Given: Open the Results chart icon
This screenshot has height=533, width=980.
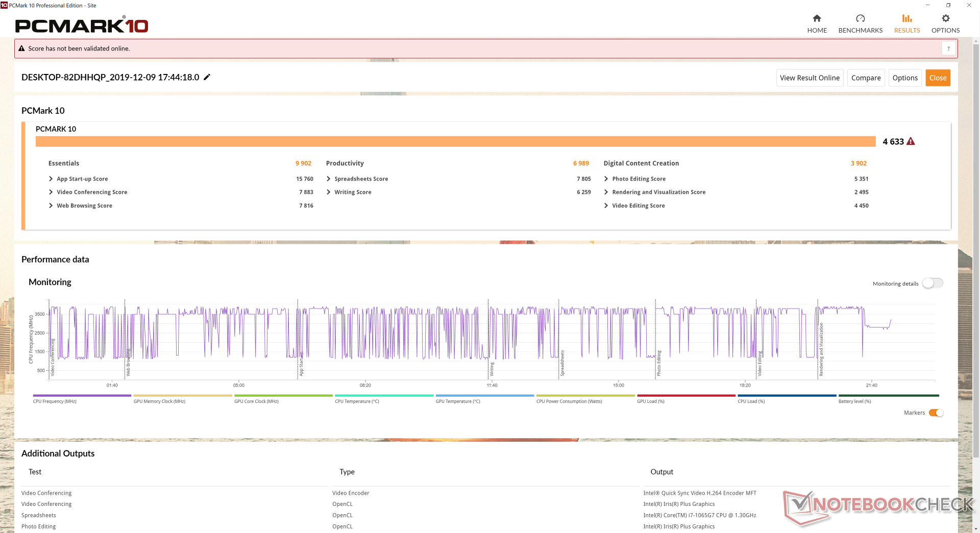Looking at the screenshot, I should coord(906,18).
